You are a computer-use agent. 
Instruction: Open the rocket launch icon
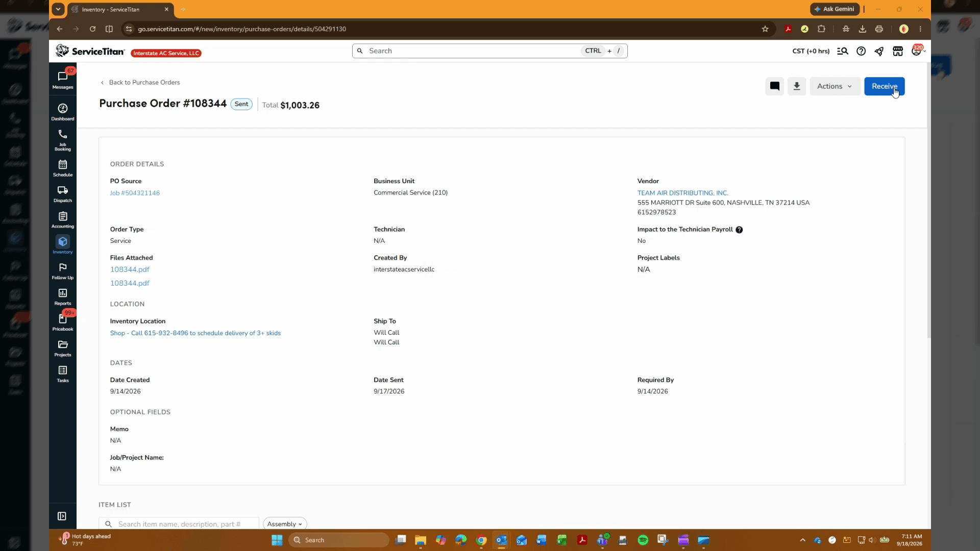(879, 51)
